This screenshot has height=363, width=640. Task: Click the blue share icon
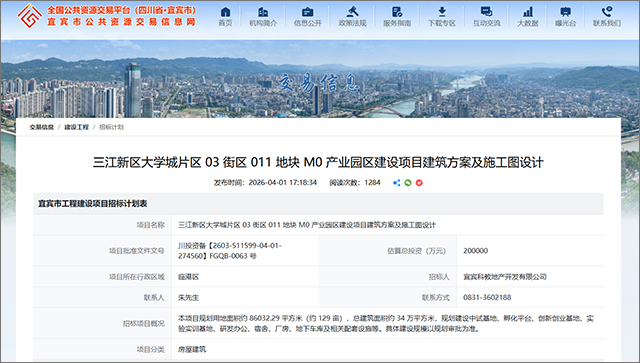pos(396,183)
